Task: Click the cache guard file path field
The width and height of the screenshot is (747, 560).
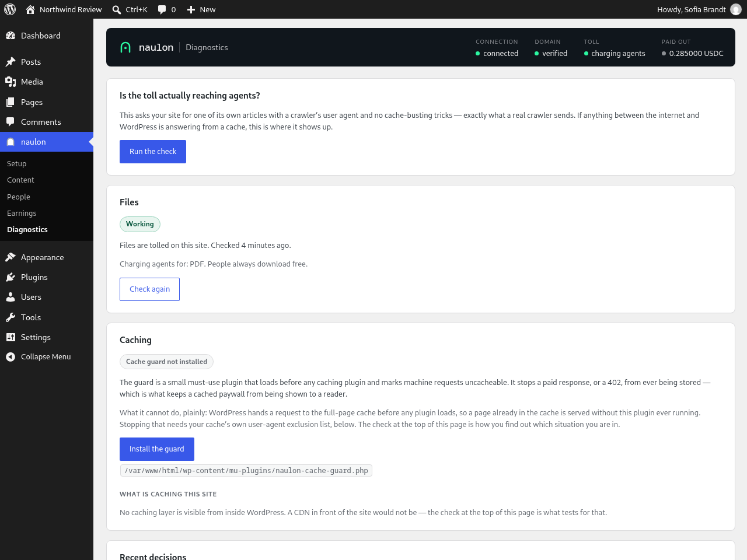Action: pyautogui.click(x=246, y=471)
